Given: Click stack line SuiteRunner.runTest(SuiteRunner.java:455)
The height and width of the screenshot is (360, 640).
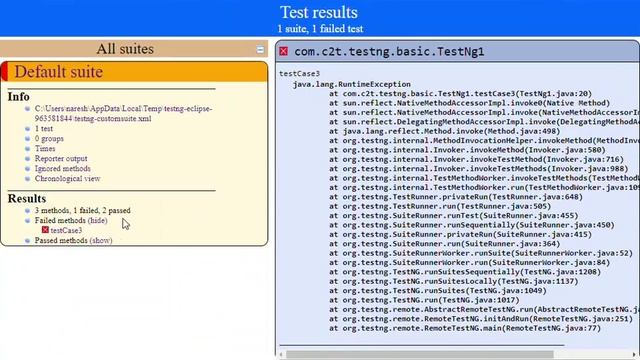Looking at the screenshot, I should (454, 216).
